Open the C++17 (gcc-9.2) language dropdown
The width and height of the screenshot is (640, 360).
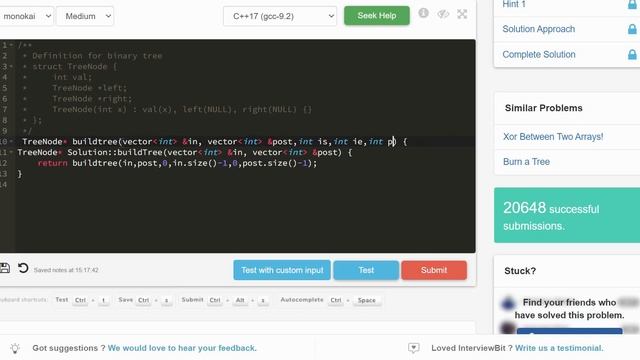point(280,16)
